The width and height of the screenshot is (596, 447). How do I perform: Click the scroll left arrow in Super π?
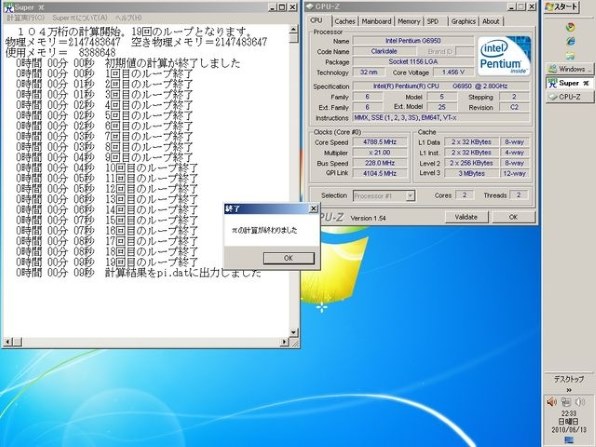pyautogui.click(x=7, y=342)
